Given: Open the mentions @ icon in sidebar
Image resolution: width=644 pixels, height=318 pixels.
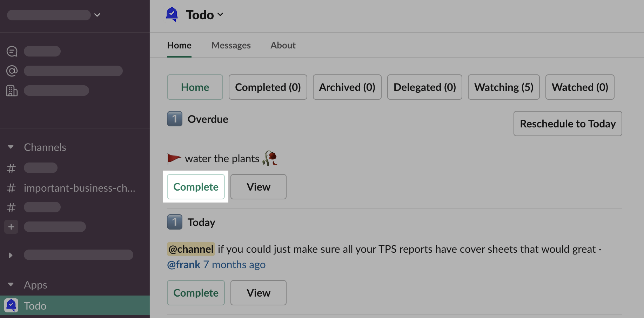Looking at the screenshot, I should coord(12,71).
